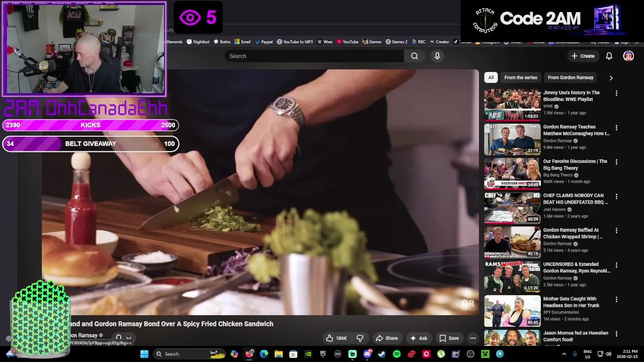
Task: Open Jimmy Uso's history in The Bloodline title
Action: [x=571, y=96]
